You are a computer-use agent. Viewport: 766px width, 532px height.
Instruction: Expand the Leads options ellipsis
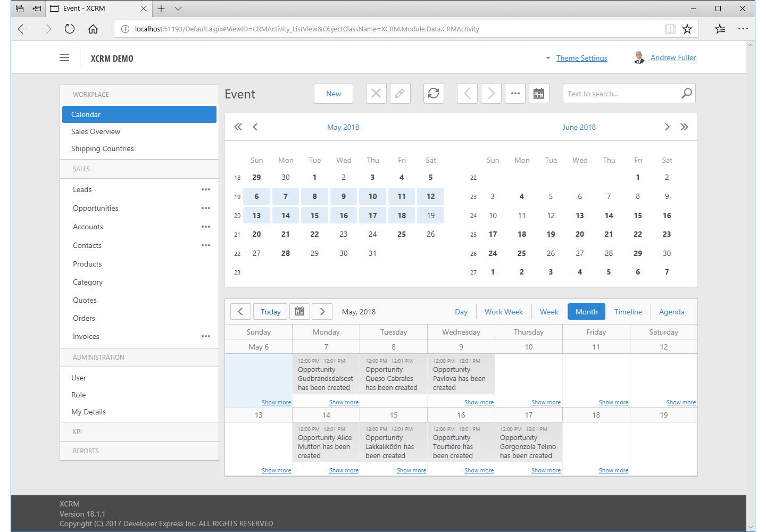206,189
